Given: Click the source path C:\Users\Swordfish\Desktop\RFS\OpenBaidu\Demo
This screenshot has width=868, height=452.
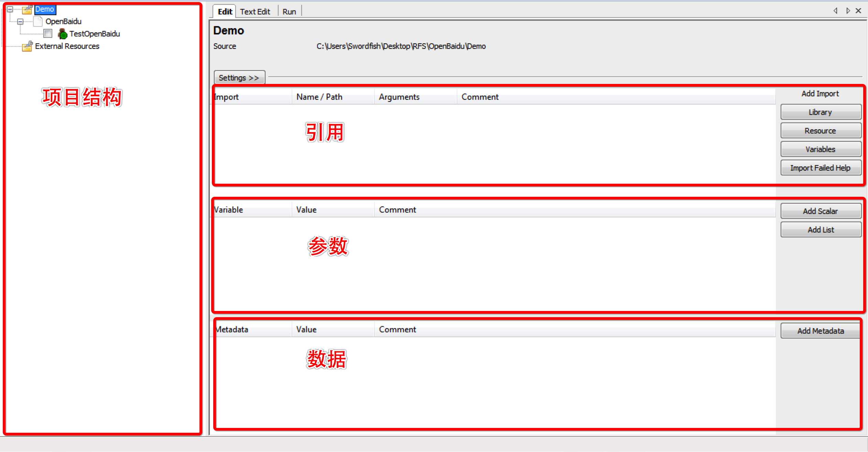Looking at the screenshot, I should 401,46.
